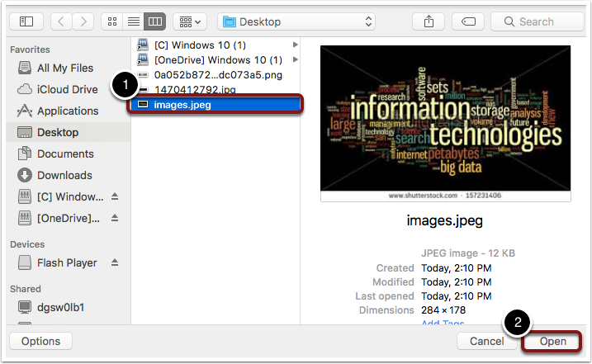Click the Flash Player drive icon
This screenshot has width=592, height=364.
click(x=25, y=262)
